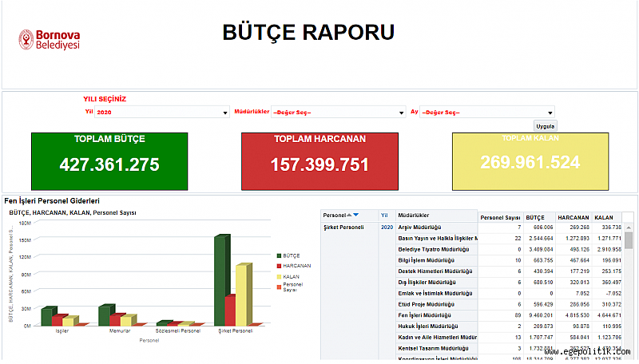639x364 pixels.
Task: Click the Personel Sayısı column header
Action: tap(501, 218)
